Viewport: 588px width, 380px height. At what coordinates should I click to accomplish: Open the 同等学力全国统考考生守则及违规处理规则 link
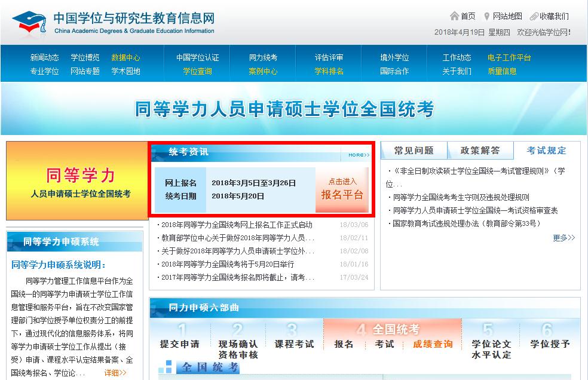(461, 197)
